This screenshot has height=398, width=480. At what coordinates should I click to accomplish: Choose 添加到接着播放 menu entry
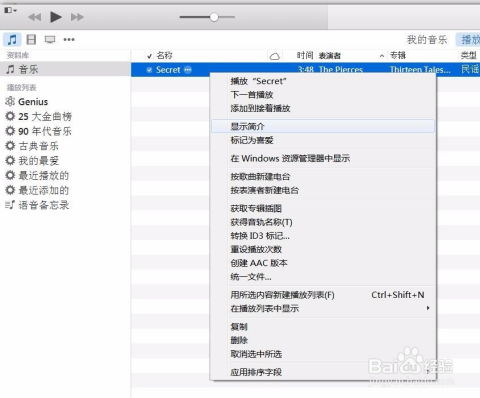point(323,108)
